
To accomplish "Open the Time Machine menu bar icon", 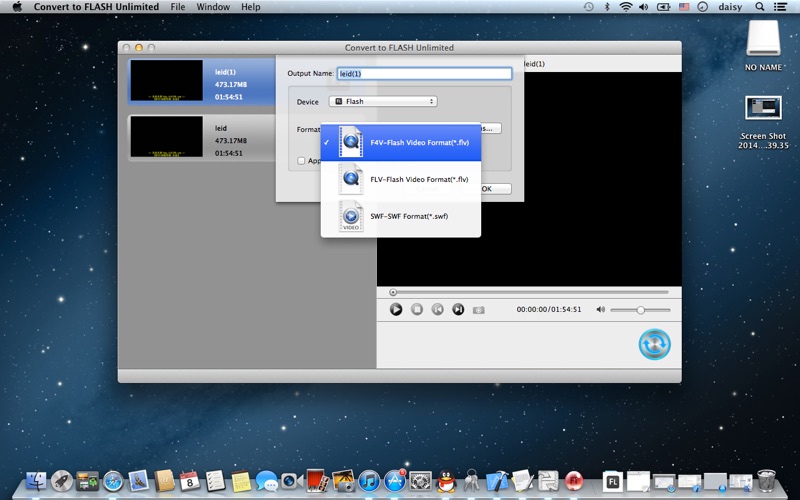I will point(588,7).
